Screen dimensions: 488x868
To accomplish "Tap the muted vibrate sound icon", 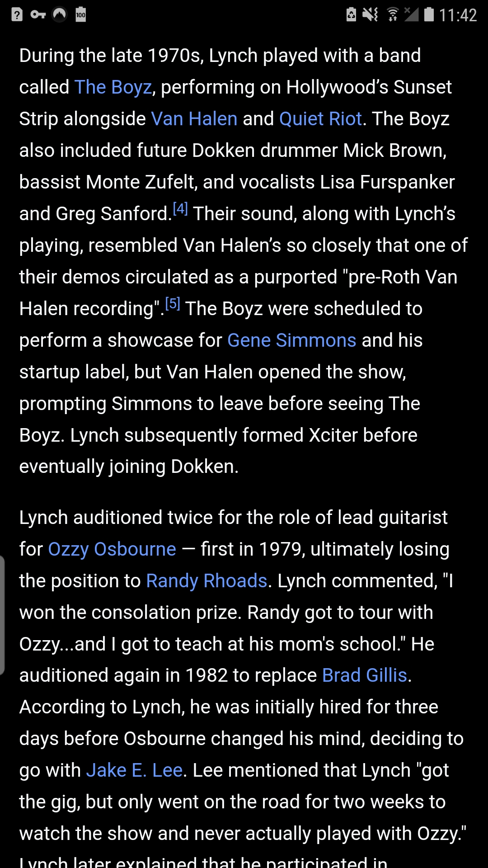I will [371, 15].
